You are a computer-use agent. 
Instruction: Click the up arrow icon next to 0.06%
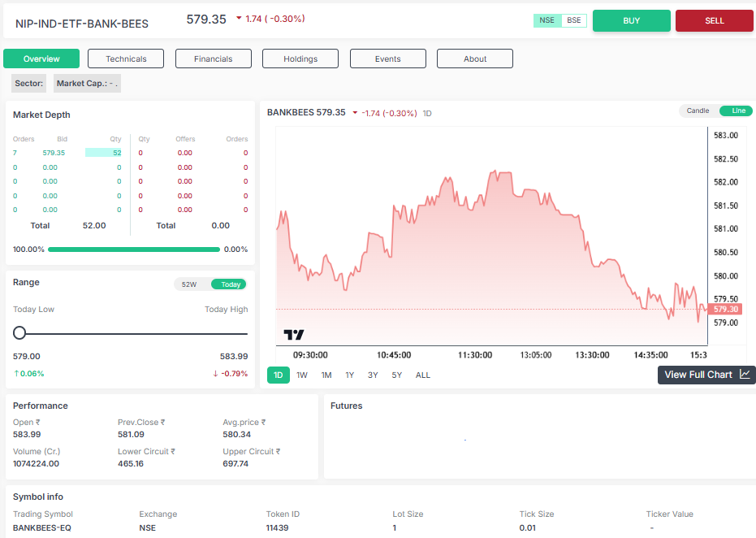point(16,374)
